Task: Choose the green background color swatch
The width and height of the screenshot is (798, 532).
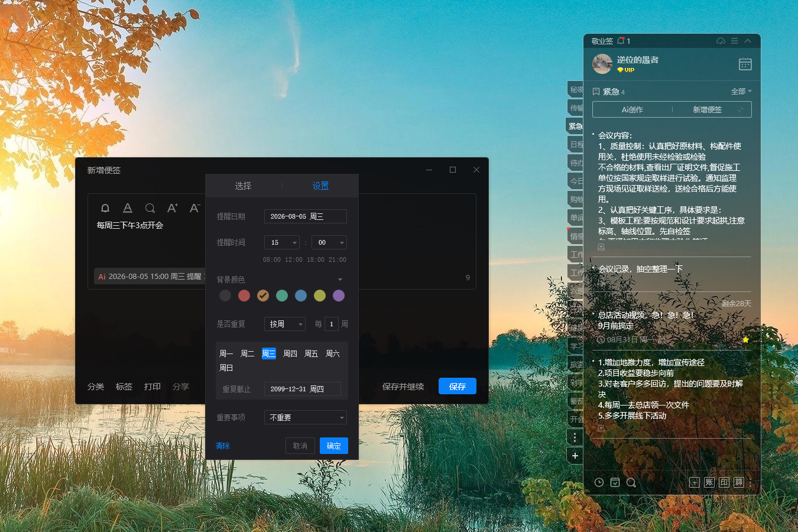Action: pyautogui.click(x=282, y=296)
